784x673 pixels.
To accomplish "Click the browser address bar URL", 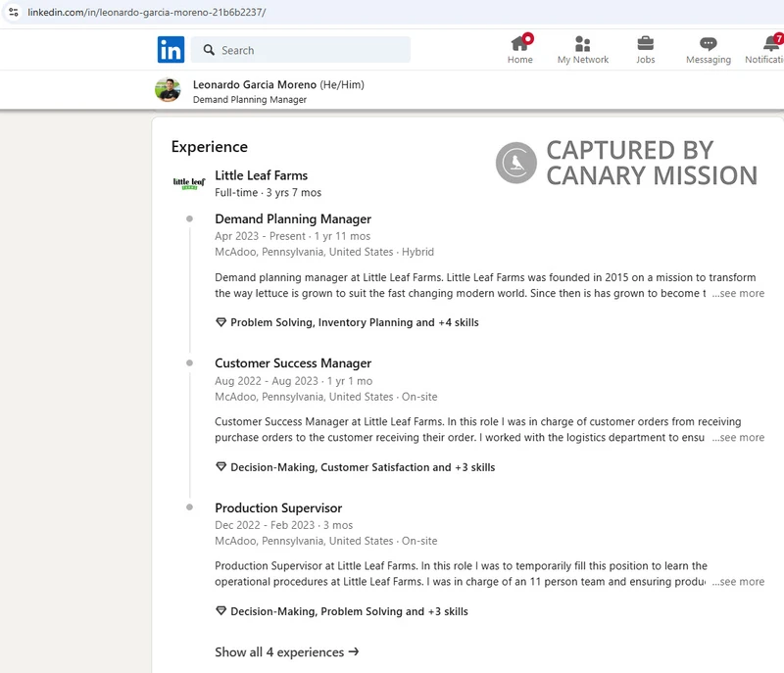I will click(x=146, y=12).
